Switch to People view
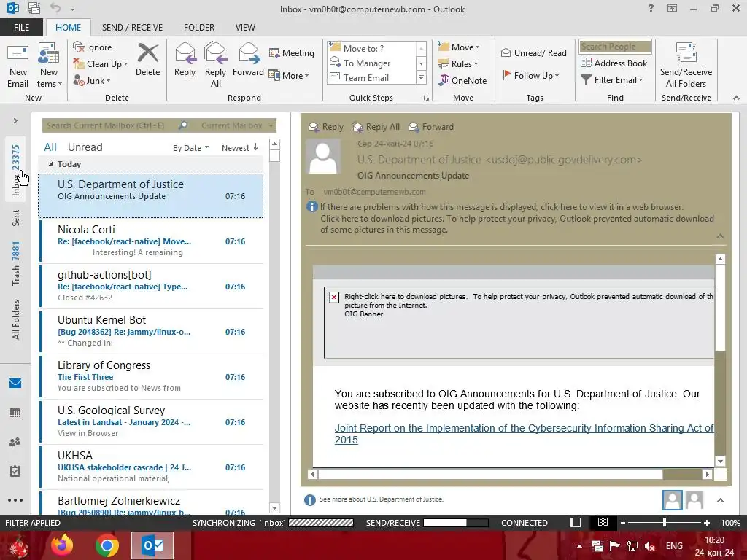The image size is (747, 560). coord(15,442)
